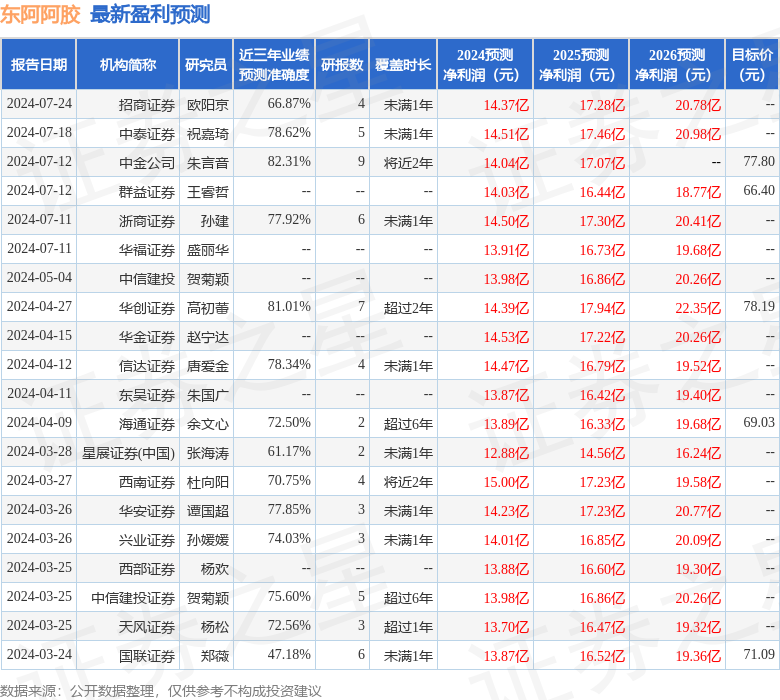Click accuracy value 47.18%
The width and height of the screenshot is (780, 700).
(289, 654)
